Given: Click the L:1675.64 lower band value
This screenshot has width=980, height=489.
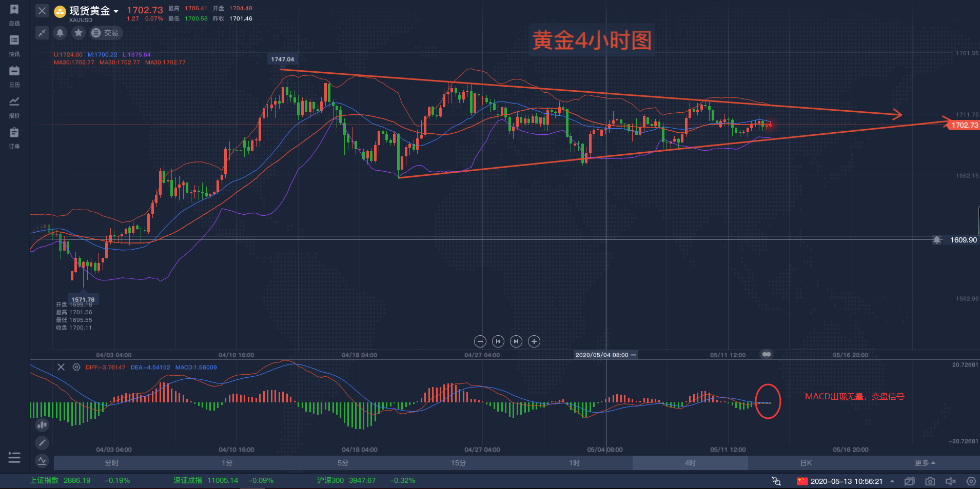Looking at the screenshot, I should pos(136,55).
